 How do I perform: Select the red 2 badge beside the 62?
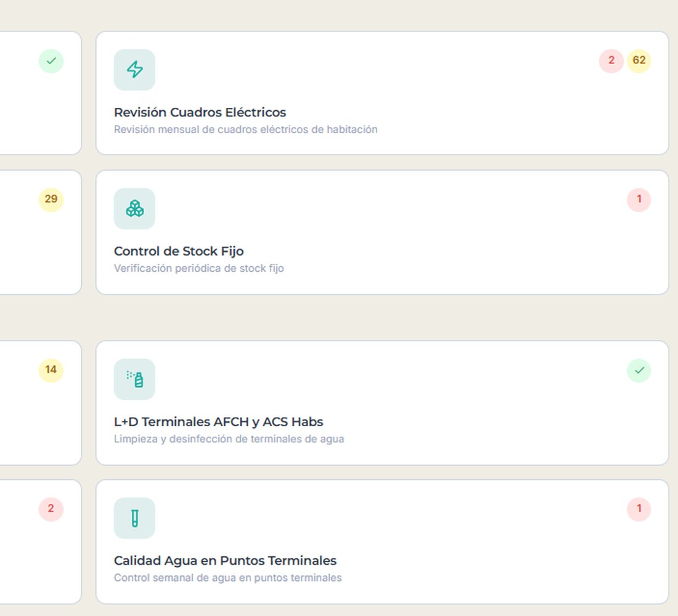click(x=611, y=61)
